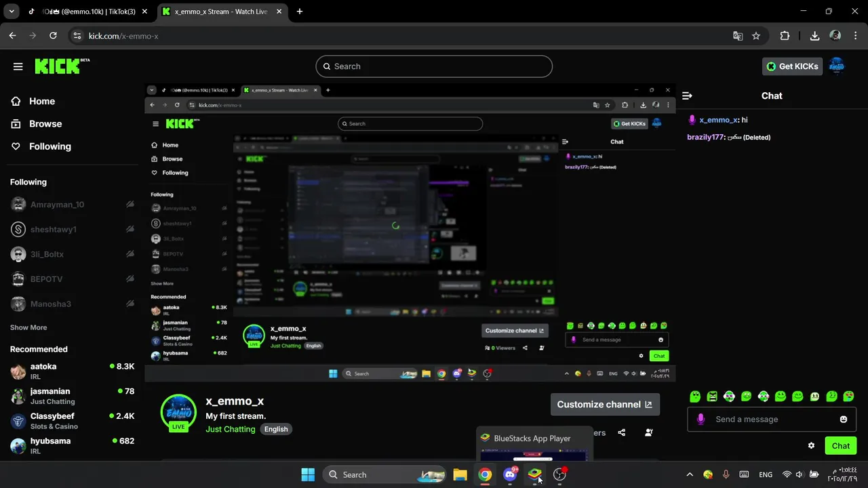This screenshot has width=868, height=488.
Task: Open recommended channel jasmanian
Action: coord(72,396)
